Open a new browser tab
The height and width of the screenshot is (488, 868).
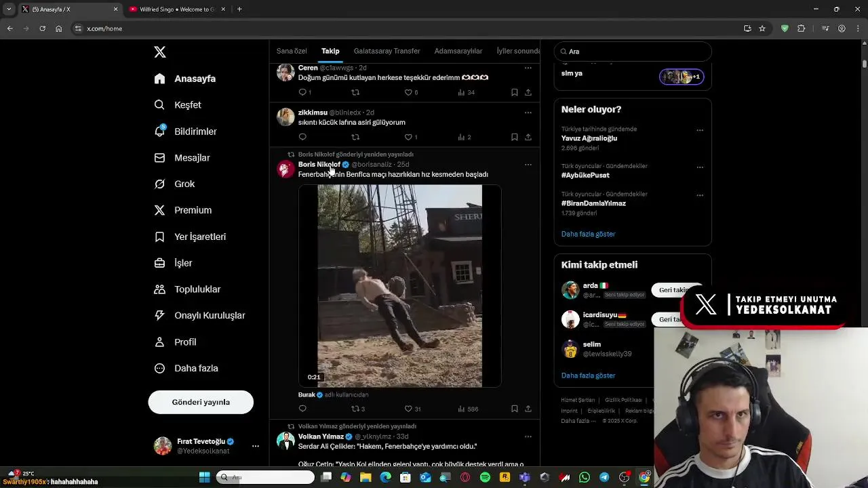239,9
